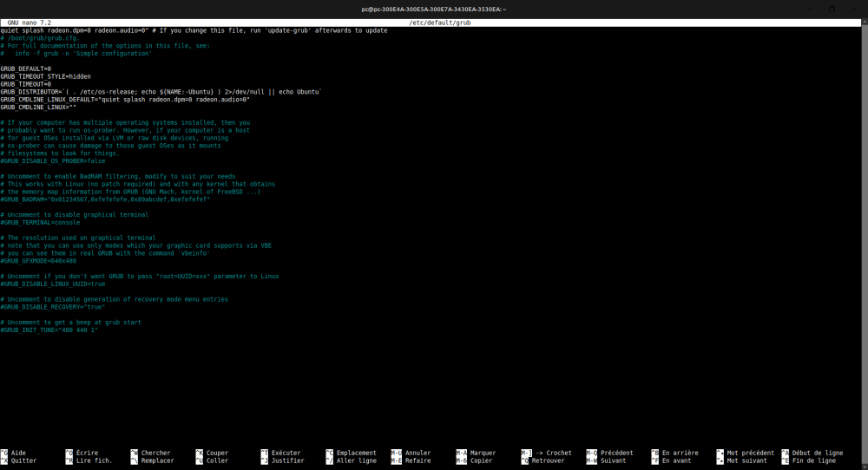Click the ^G Aide help shortcut
This screenshot has width=868, height=470.
17,453
